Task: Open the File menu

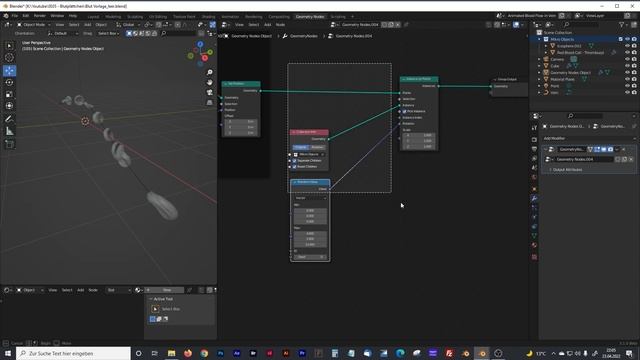Action: [14, 16]
